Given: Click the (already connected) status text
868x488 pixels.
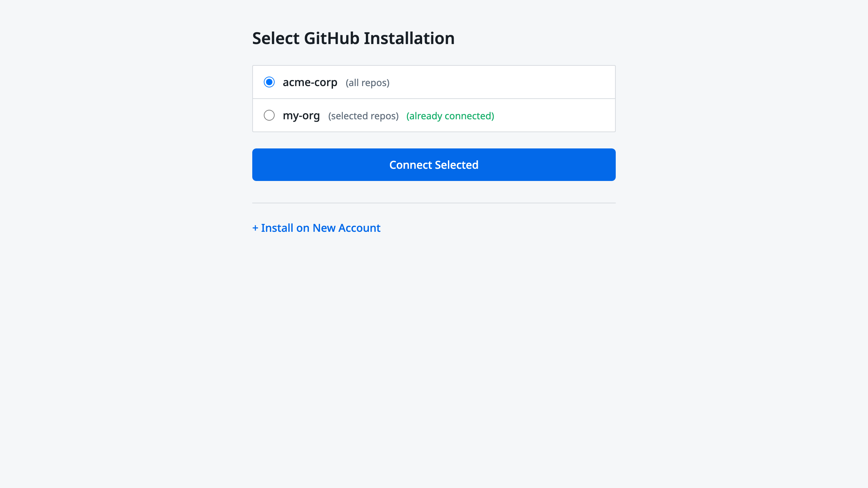Looking at the screenshot, I should [450, 116].
